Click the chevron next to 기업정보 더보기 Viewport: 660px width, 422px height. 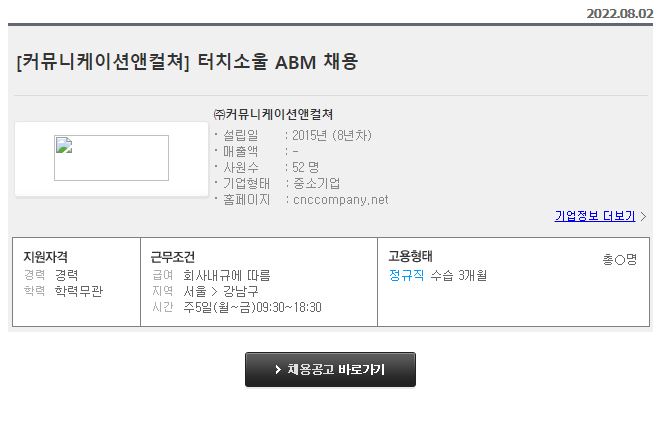point(643,216)
